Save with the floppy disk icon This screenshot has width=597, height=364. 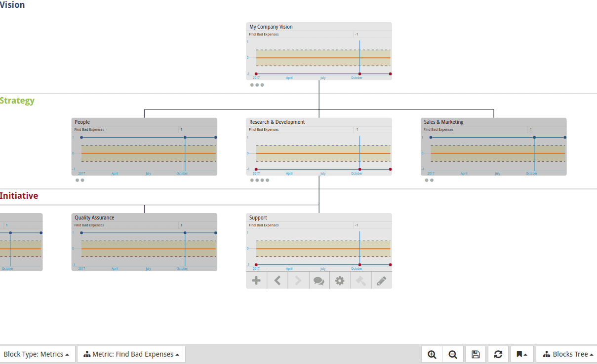click(476, 354)
